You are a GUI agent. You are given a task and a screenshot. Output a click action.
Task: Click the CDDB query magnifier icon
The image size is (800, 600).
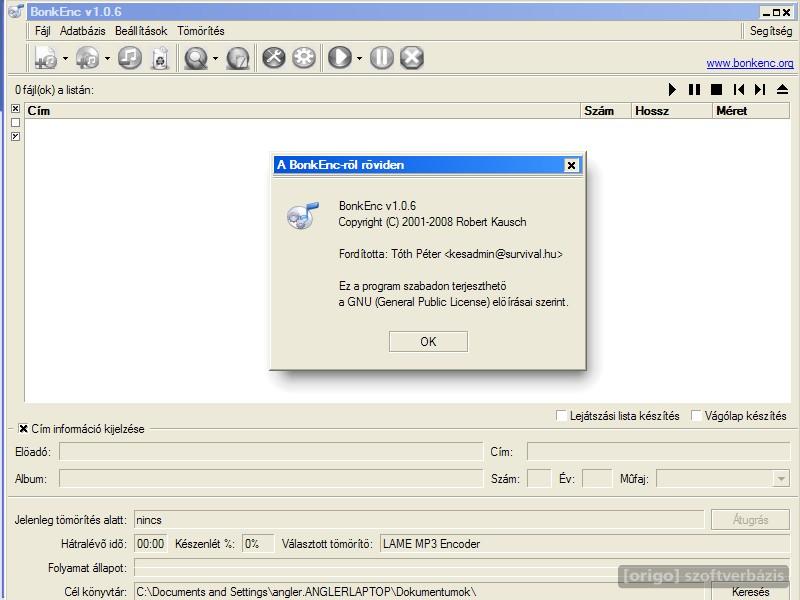[x=196, y=58]
